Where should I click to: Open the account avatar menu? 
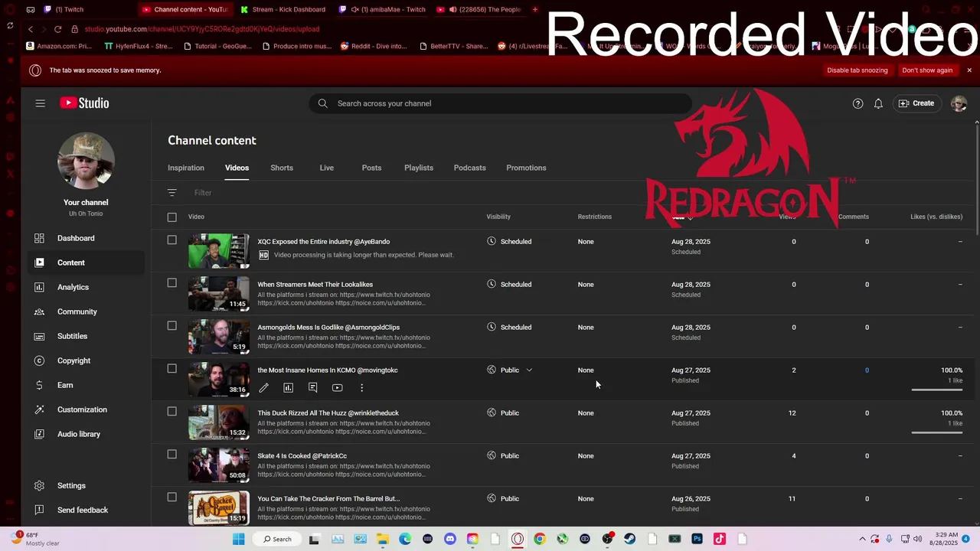click(x=959, y=103)
